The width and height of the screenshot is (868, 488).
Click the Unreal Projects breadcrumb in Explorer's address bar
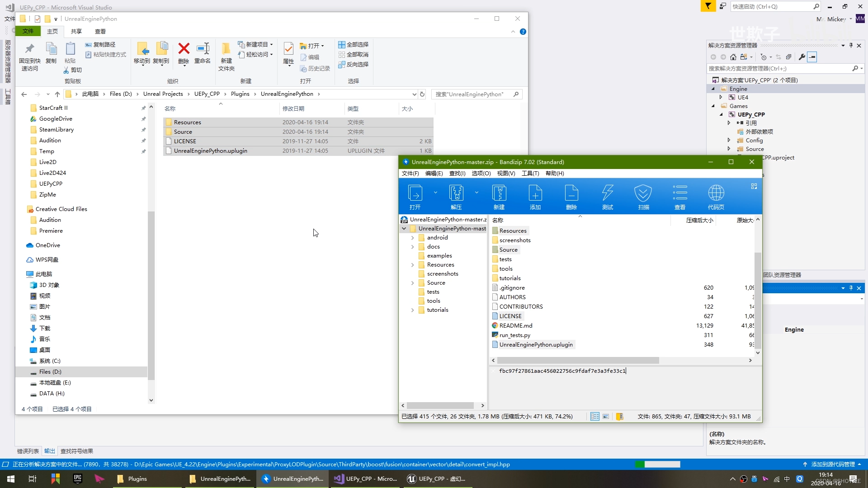[163, 94]
